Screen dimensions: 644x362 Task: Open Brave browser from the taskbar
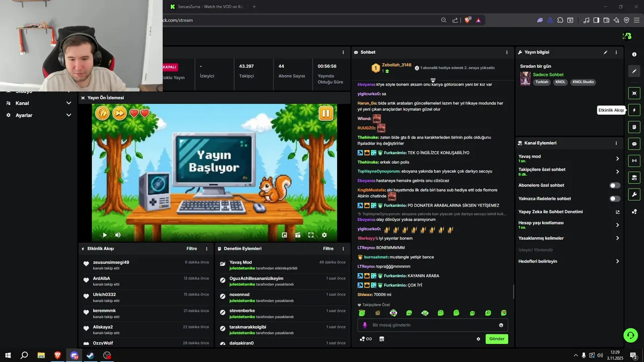pos(57,355)
